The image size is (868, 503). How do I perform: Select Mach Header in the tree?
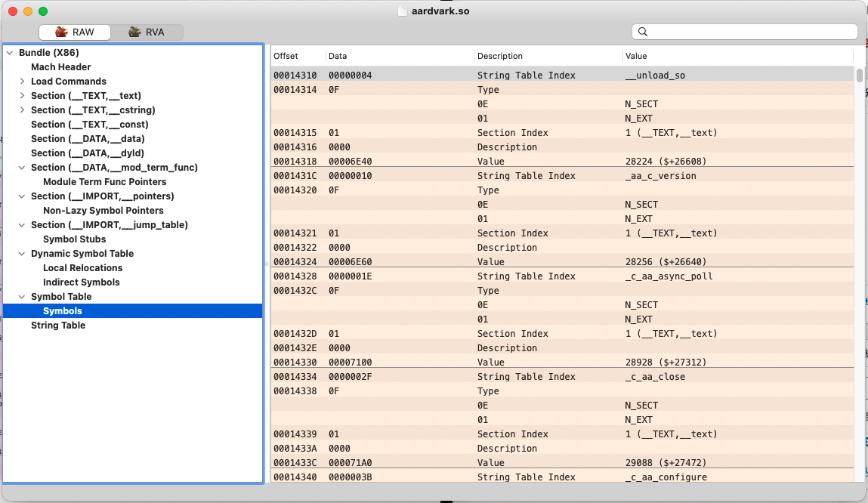tap(61, 67)
